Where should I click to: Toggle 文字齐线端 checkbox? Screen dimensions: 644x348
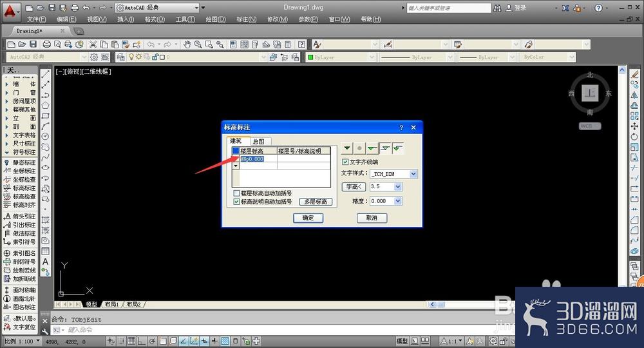(345, 162)
